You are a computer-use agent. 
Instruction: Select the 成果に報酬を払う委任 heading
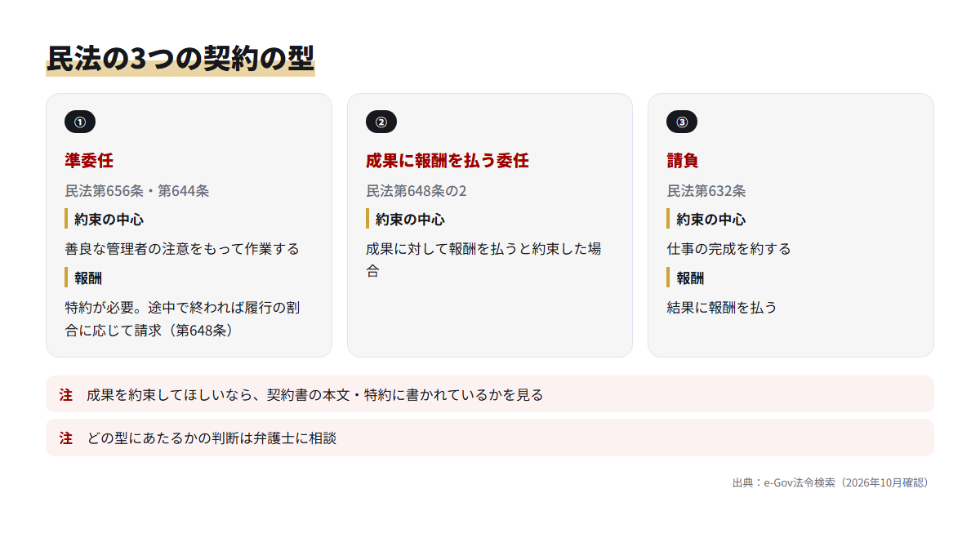[448, 161]
